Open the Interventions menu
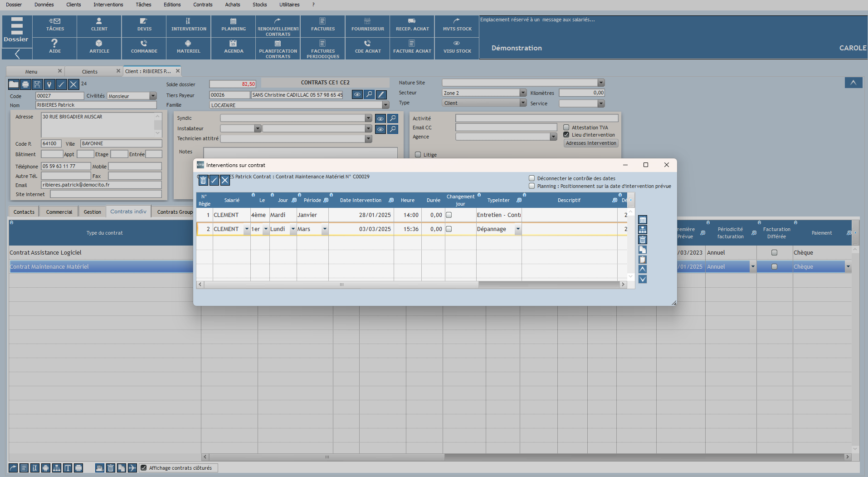 tap(108, 5)
